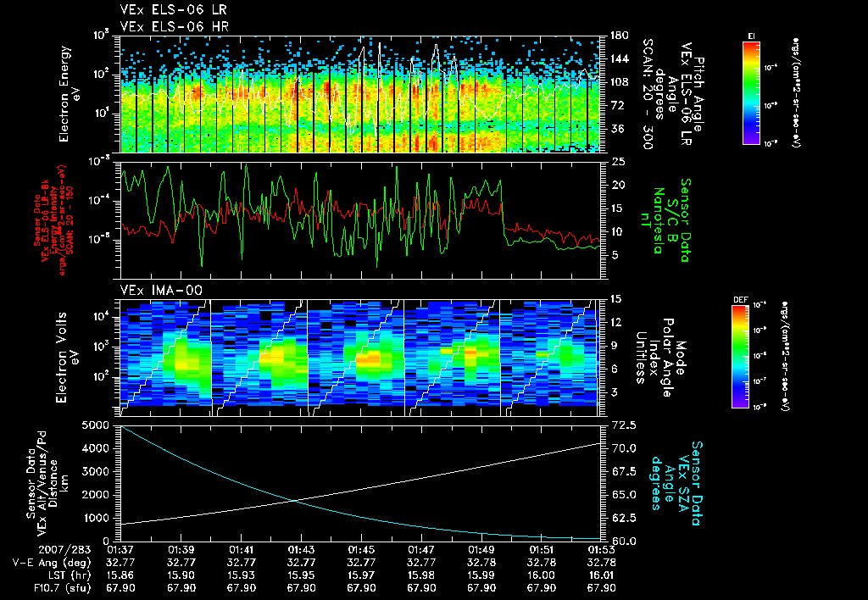Screen dimensions: 868x600
Task: Click the 01:41 time tick label
Action: (x=240, y=550)
